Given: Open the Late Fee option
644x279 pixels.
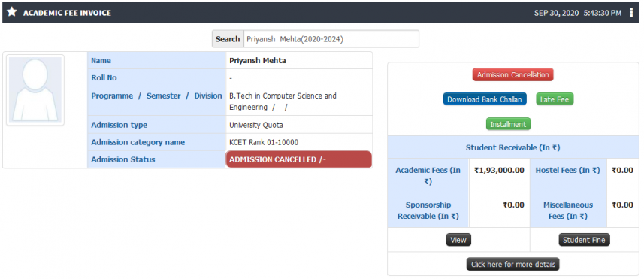Looking at the screenshot, I should tap(555, 99).
